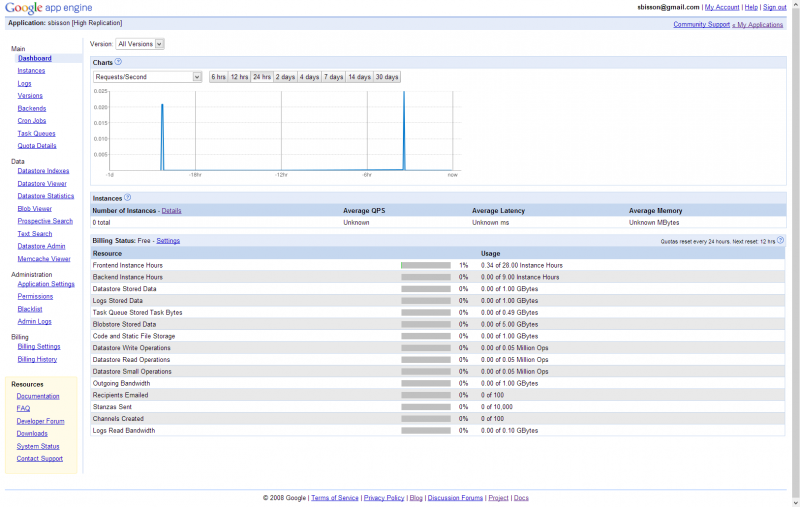Open Backends page

(32, 108)
